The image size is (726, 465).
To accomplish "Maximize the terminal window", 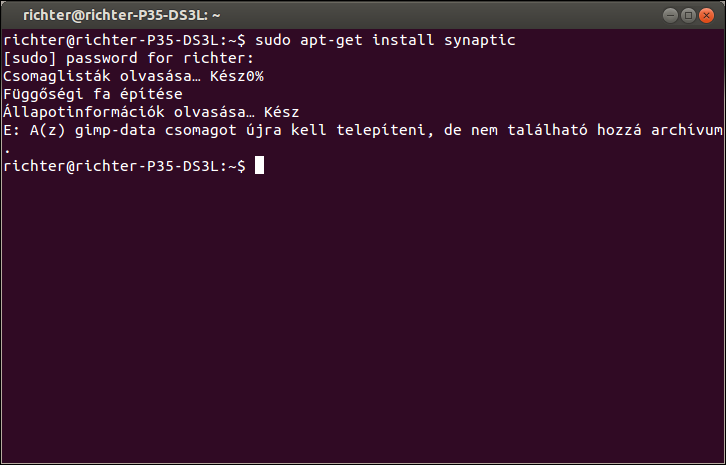I will (x=690, y=15).
